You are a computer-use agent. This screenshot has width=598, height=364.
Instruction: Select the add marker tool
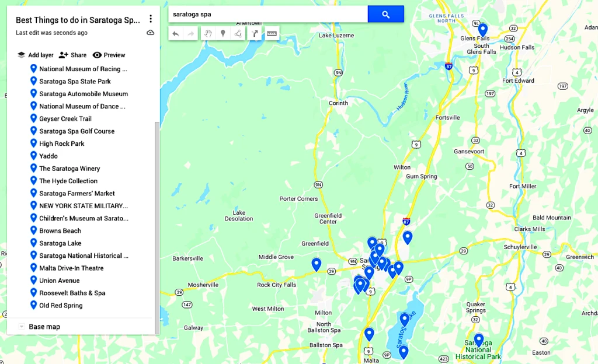click(x=222, y=34)
